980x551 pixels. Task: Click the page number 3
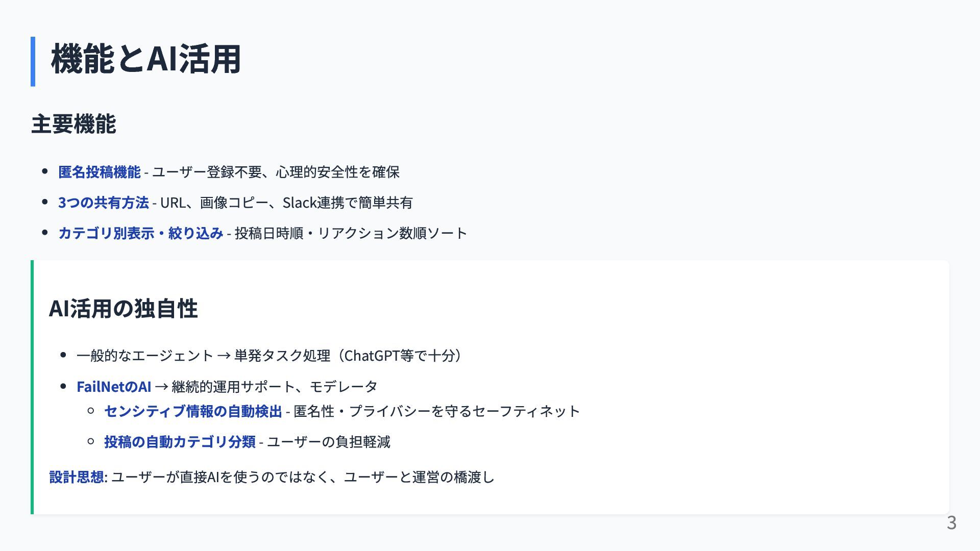[951, 523]
